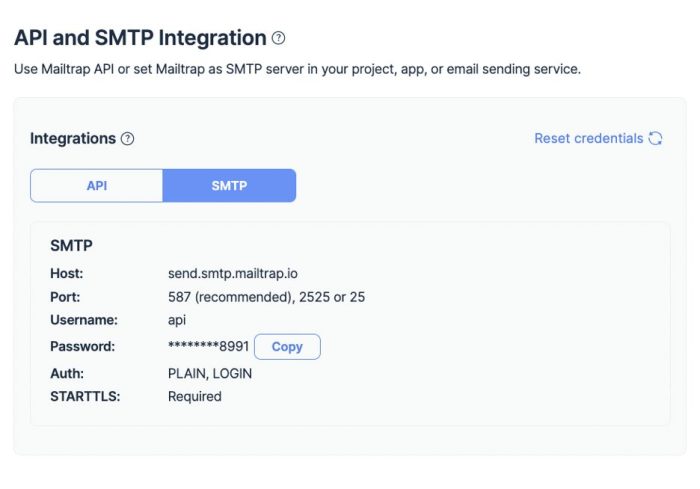Click the circular refresh icon near Reset credentials
The height and width of the screenshot is (489, 700).
coord(655,138)
